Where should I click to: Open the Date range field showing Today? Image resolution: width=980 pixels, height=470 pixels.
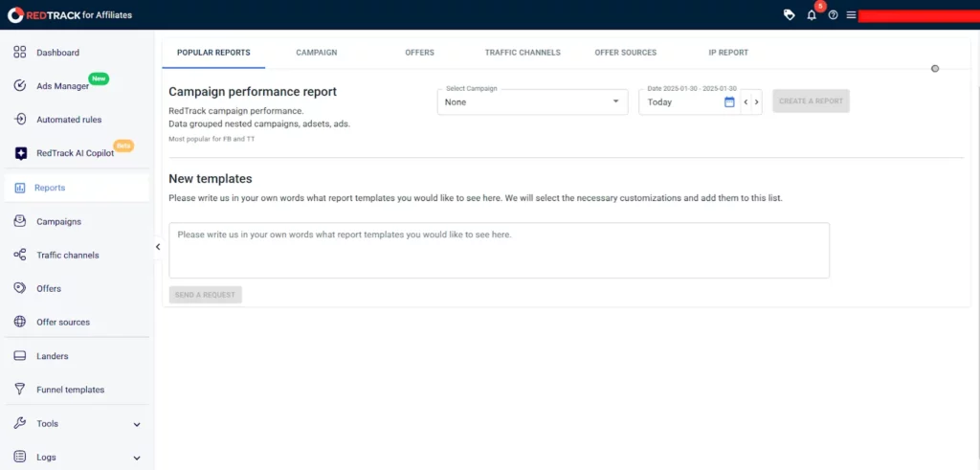(689, 101)
